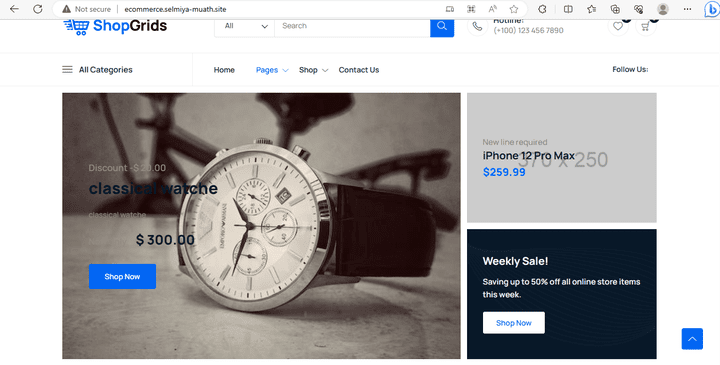Click Shop Now in Weekly Sale

pyautogui.click(x=513, y=323)
